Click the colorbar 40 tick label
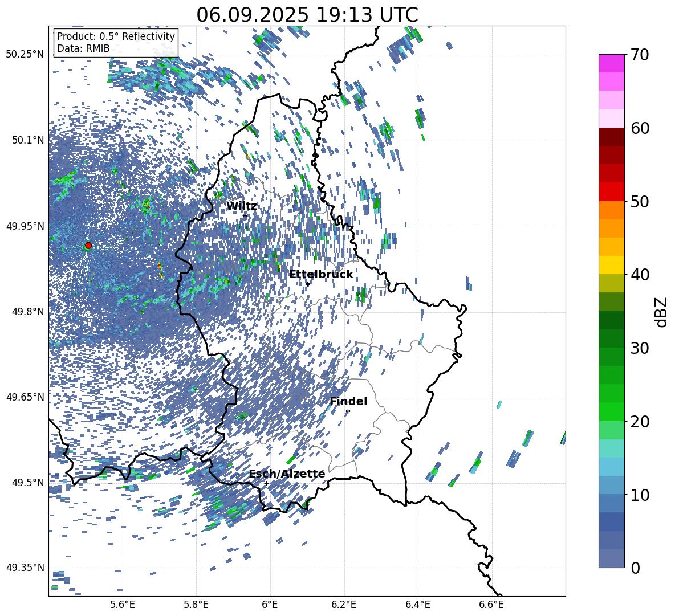The height and width of the screenshot is (616, 675). coord(640,275)
